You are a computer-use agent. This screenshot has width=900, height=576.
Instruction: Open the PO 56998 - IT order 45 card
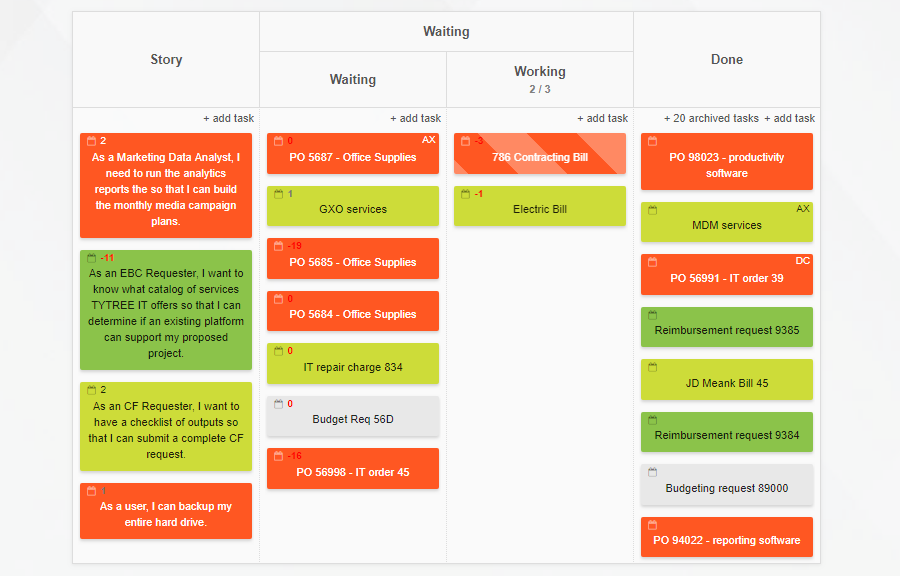(353, 469)
